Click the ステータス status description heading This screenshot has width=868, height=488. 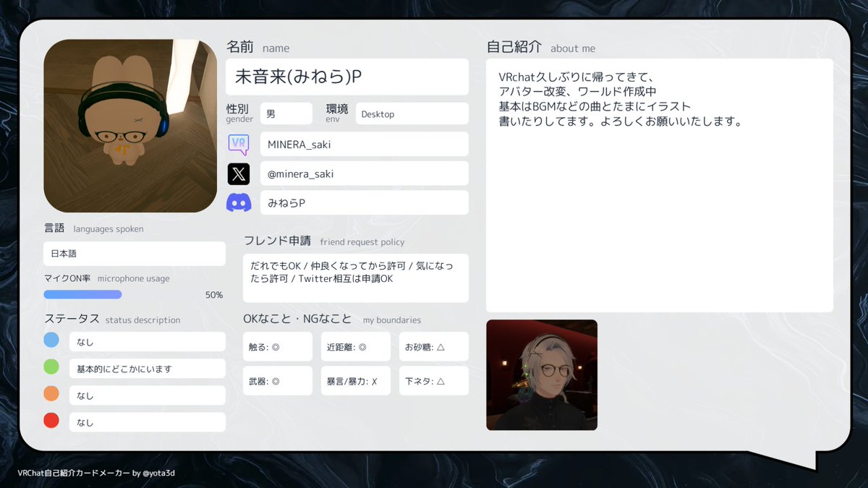coord(112,319)
